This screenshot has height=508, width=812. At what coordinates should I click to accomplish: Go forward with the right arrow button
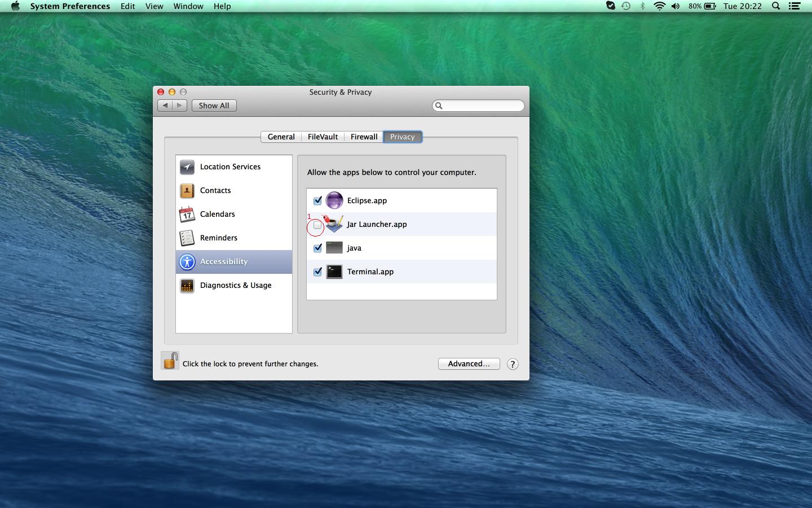(179, 106)
